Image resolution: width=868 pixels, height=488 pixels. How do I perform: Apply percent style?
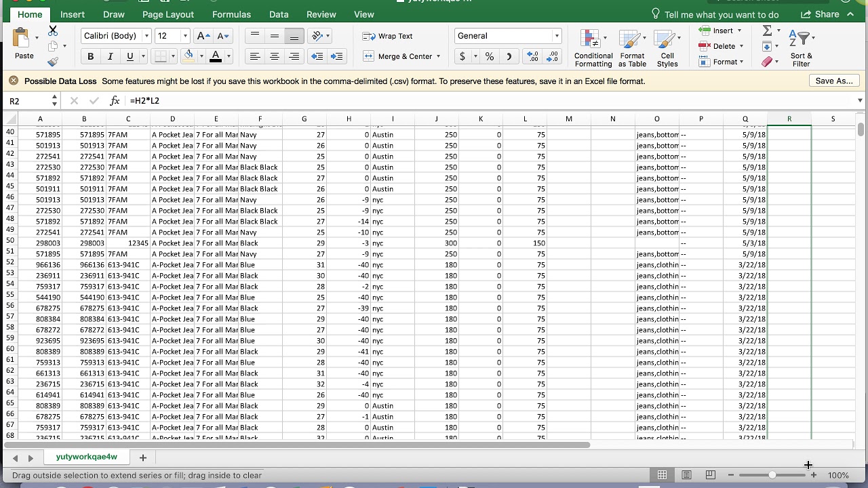pyautogui.click(x=489, y=56)
